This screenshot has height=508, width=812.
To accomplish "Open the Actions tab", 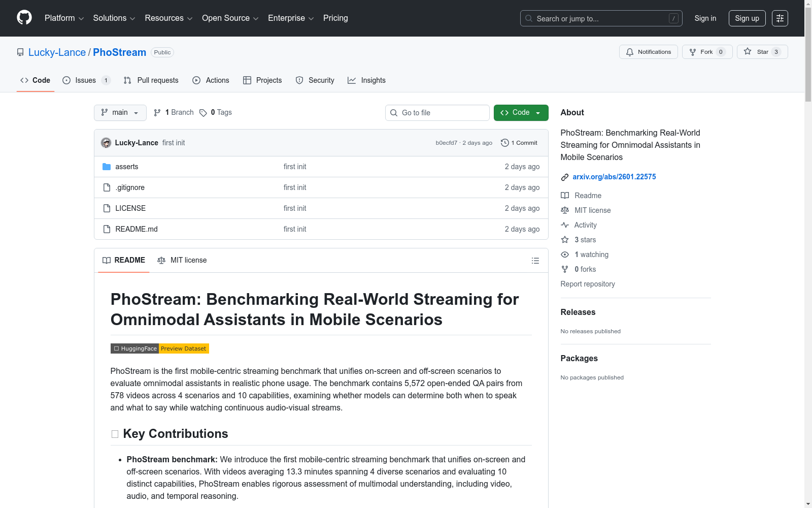I will pyautogui.click(x=211, y=80).
